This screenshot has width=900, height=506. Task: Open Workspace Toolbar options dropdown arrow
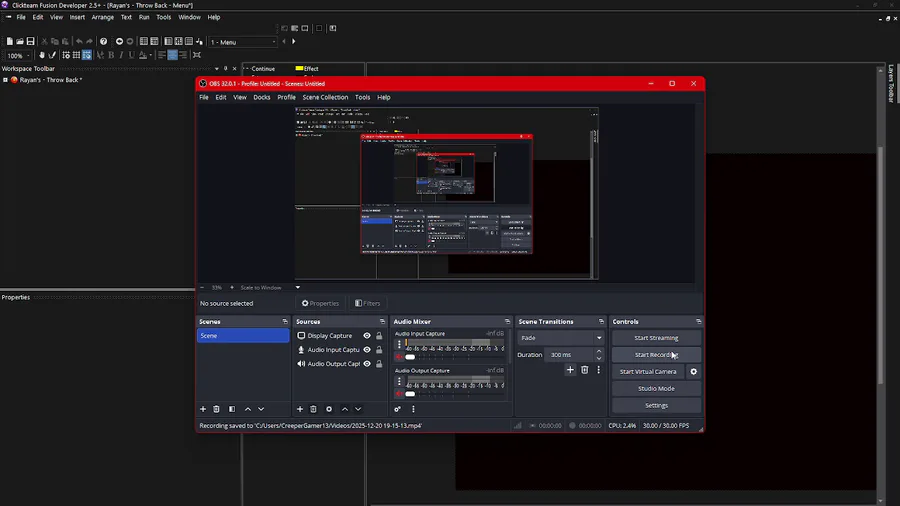pos(216,68)
